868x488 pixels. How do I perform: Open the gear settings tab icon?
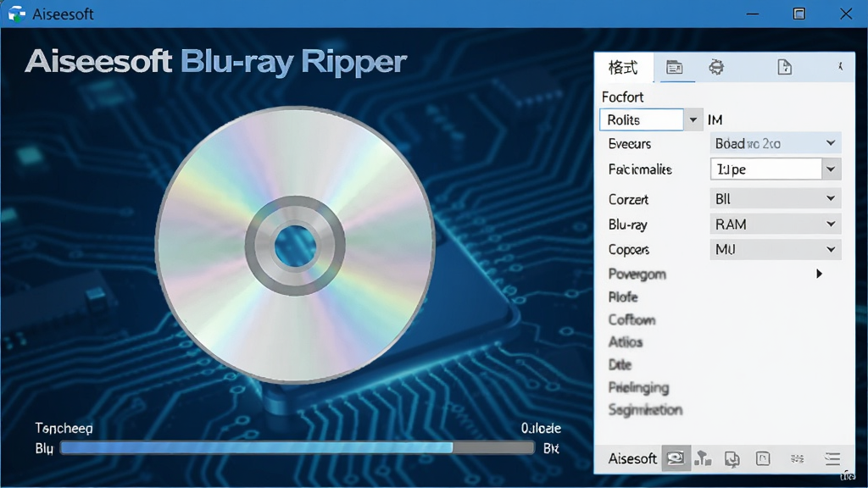click(x=716, y=68)
